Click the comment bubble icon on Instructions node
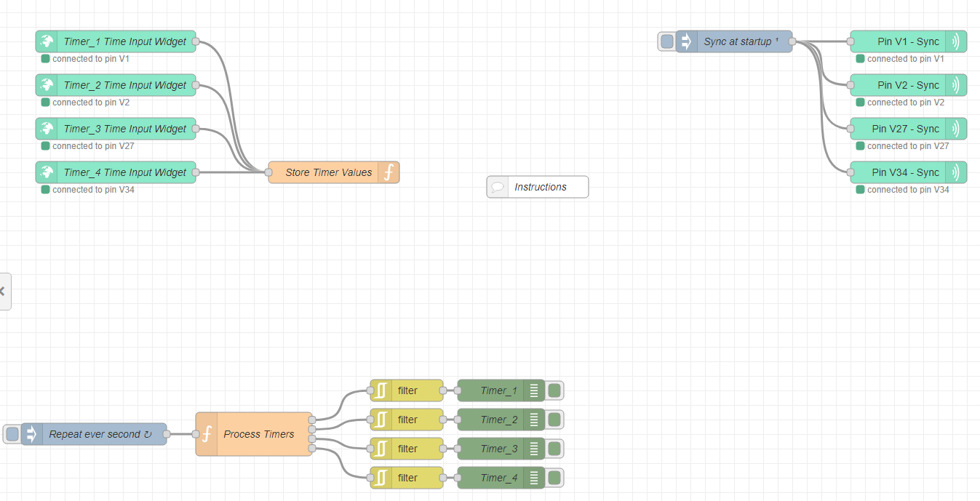Image resolution: width=980 pixels, height=501 pixels. click(498, 187)
